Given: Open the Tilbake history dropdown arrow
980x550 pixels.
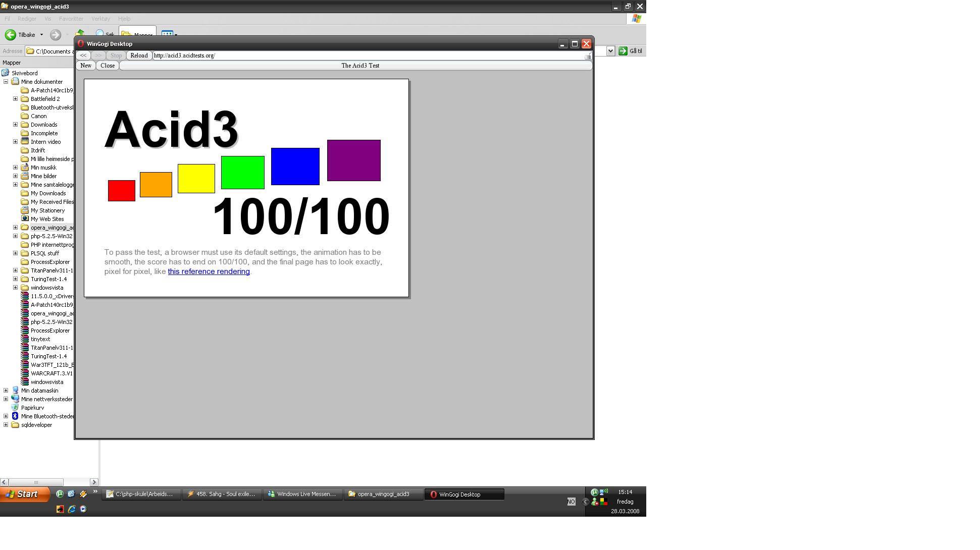Looking at the screenshot, I should (41, 35).
